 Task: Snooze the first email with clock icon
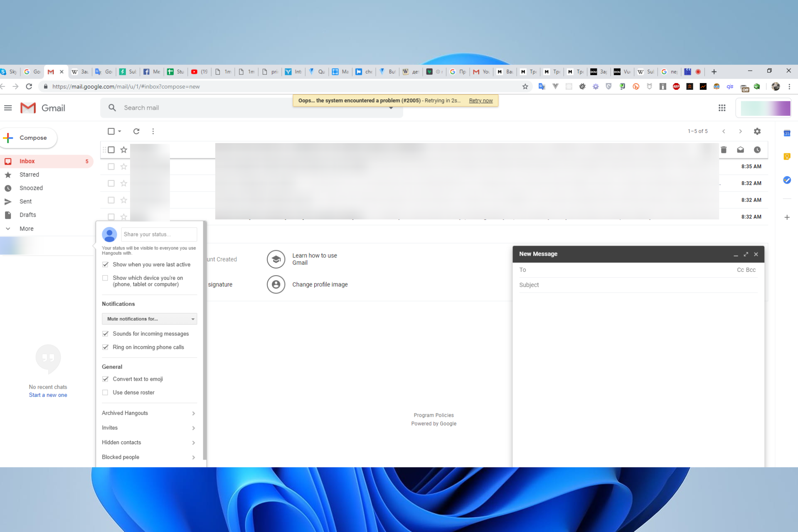pyautogui.click(x=757, y=150)
